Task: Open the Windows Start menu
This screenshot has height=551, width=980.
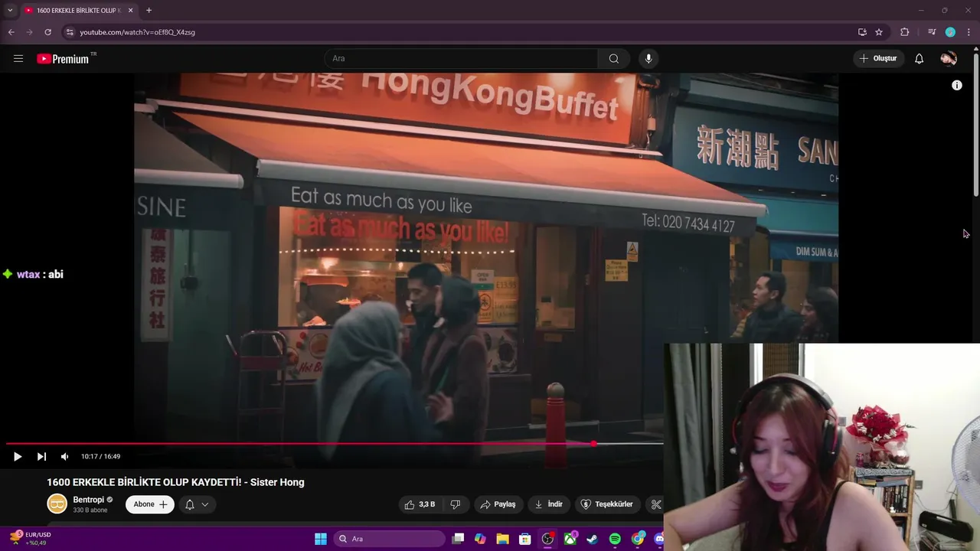Action: [321, 539]
